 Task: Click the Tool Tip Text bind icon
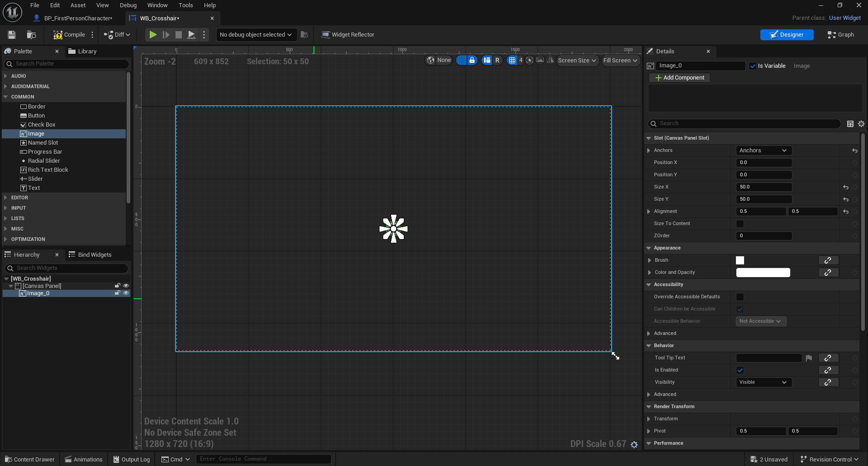click(828, 358)
